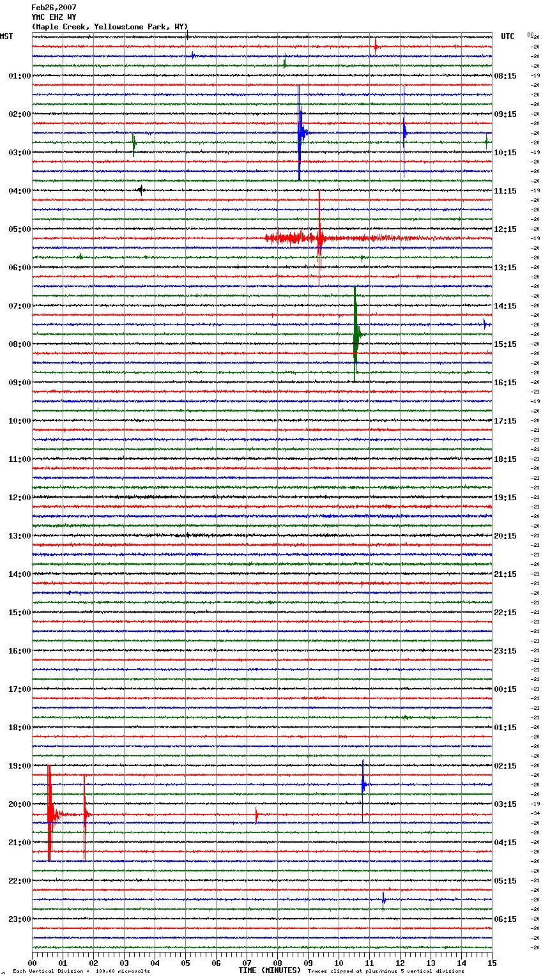Click the 'TIME (MINUTES)' axis label
This screenshot has width=543, height=980.
pyautogui.click(x=270, y=970)
